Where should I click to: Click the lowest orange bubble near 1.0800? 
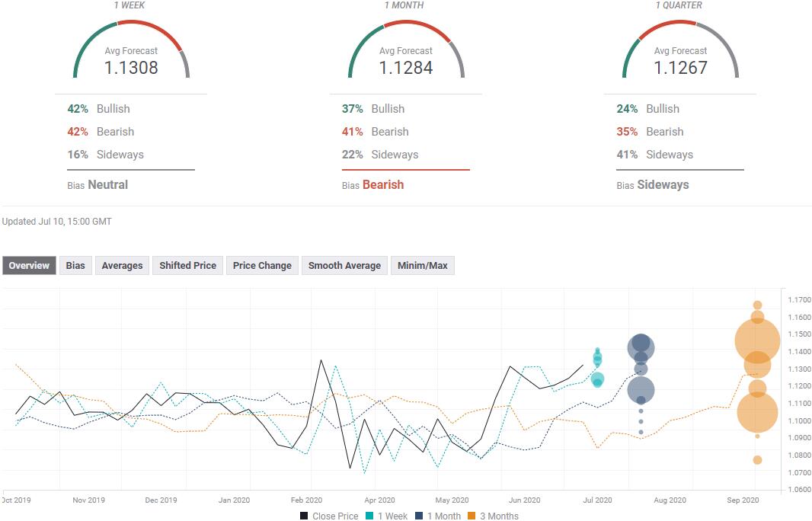click(x=757, y=460)
